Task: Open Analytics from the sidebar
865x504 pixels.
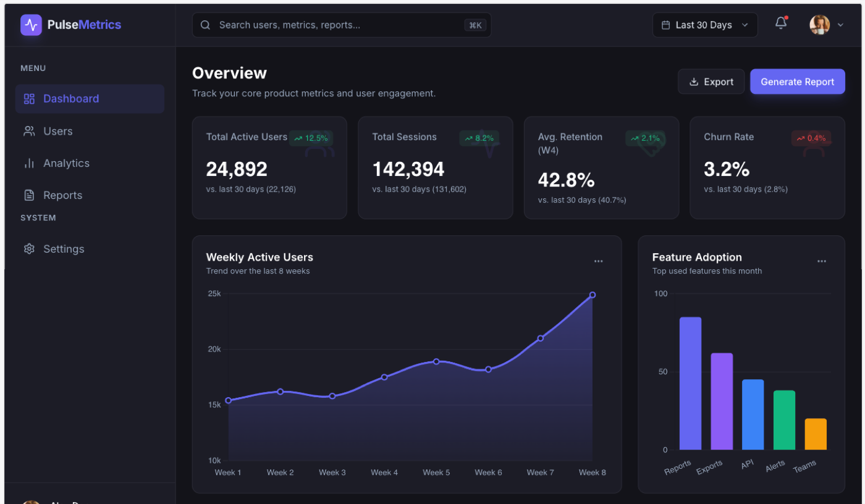Action: [90, 163]
